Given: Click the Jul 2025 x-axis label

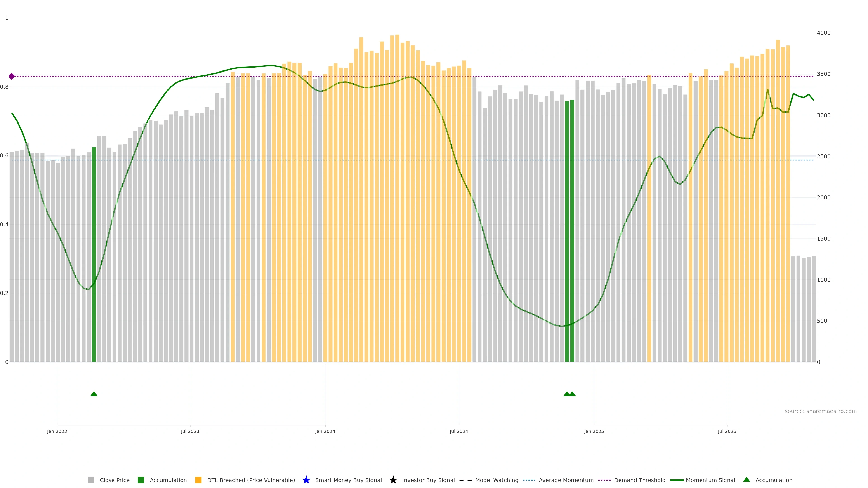Looking at the screenshot, I should point(727,431).
